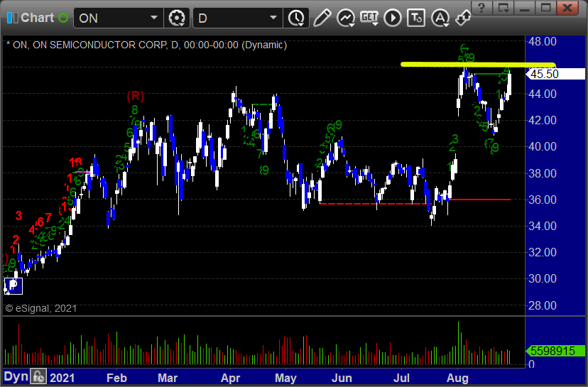Screen dimensions: 588x387
Task: Select the pencil drawing tools icon
Action: 322,18
